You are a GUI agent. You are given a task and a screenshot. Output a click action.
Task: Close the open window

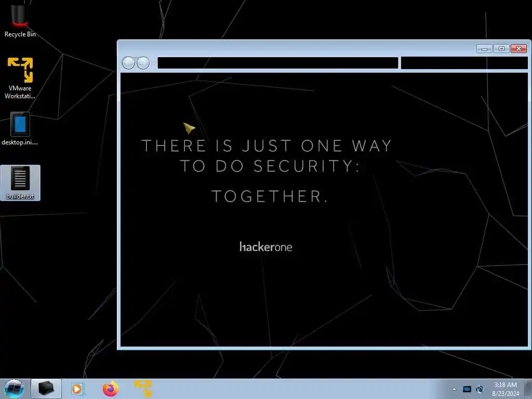[x=519, y=49]
